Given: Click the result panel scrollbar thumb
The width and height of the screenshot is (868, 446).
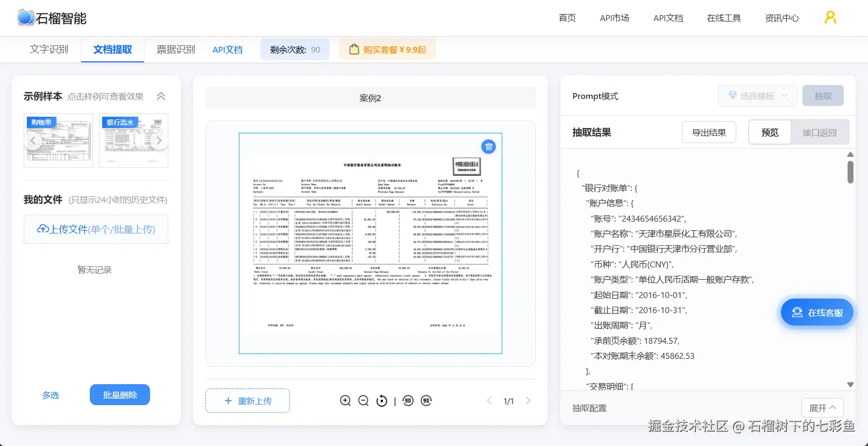Looking at the screenshot, I should 850,172.
